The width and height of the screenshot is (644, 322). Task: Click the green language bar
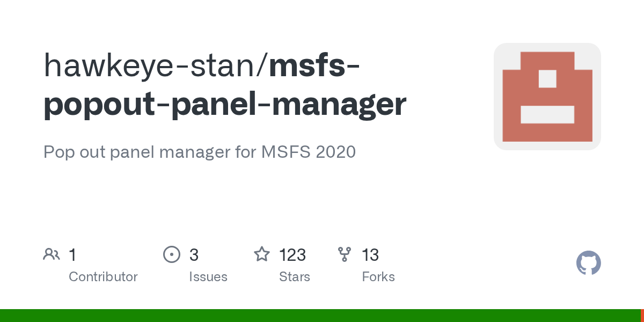tap(320, 316)
